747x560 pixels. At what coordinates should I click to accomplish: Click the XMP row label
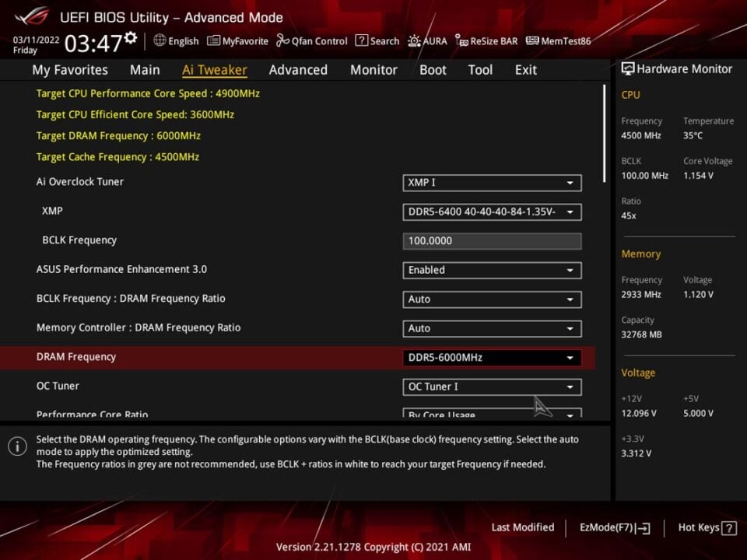(x=52, y=211)
